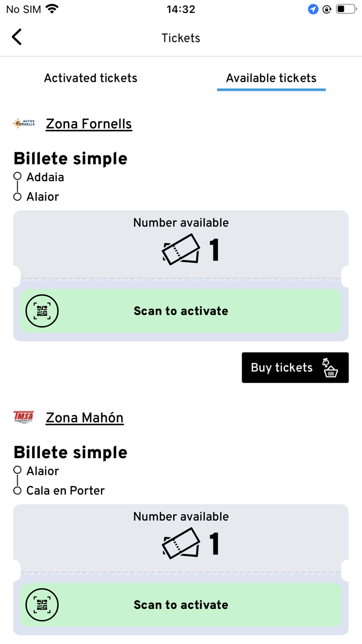Tap the shopping basket icon
362x644 pixels.
coord(330,368)
